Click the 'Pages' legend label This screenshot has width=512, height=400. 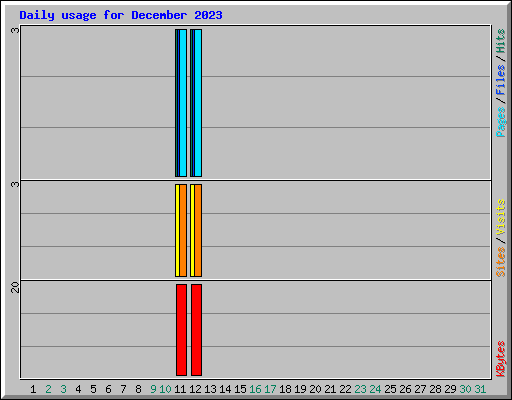pyautogui.click(x=501, y=122)
